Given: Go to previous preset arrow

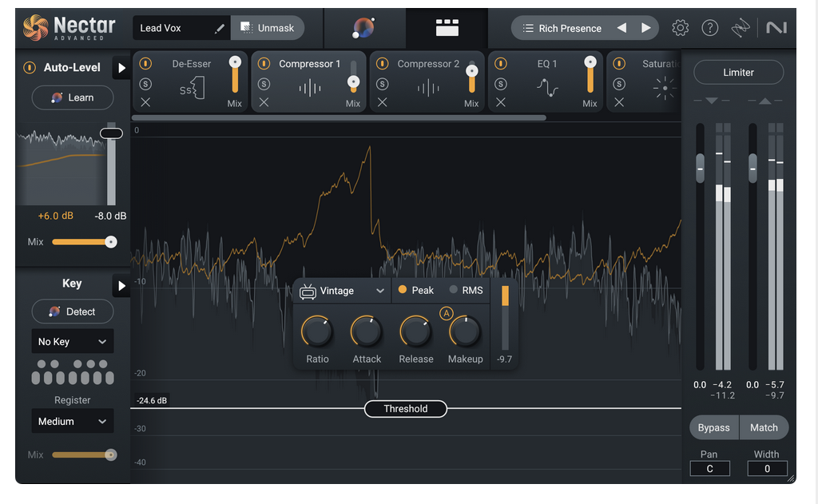Looking at the screenshot, I should click(621, 28).
